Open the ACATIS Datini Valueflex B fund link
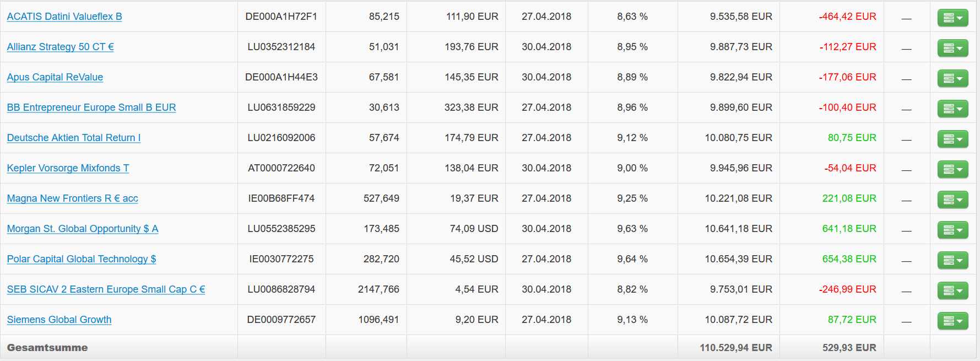 (x=64, y=17)
